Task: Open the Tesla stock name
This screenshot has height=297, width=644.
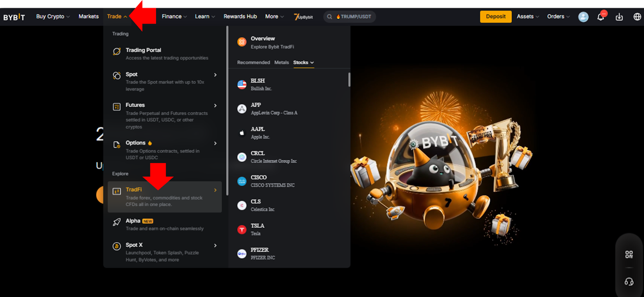Action: point(256,234)
